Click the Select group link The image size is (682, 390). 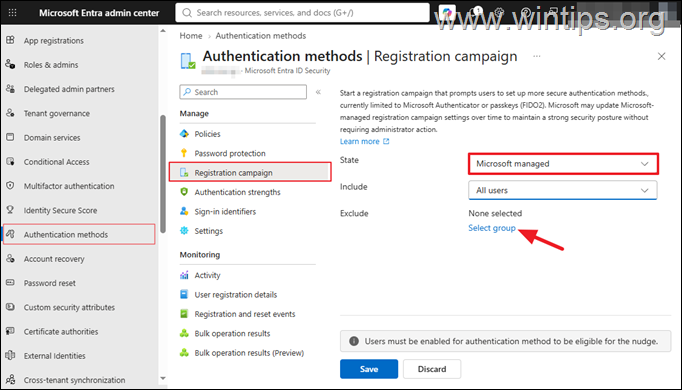(491, 228)
